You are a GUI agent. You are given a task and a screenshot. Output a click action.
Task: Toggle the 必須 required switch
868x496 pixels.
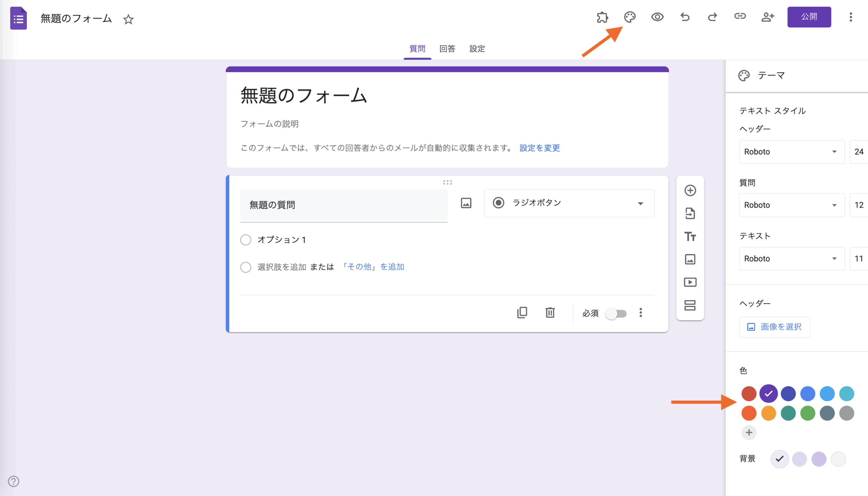[x=616, y=313]
